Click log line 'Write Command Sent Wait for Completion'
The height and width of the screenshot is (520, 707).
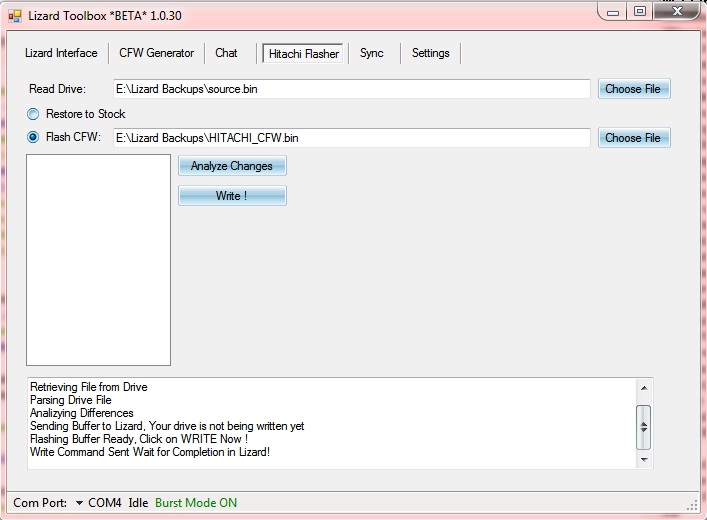pyautogui.click(x=150, y=452)
